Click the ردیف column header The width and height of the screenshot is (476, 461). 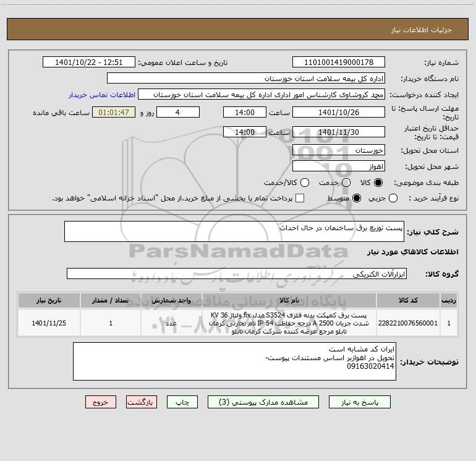449,300
